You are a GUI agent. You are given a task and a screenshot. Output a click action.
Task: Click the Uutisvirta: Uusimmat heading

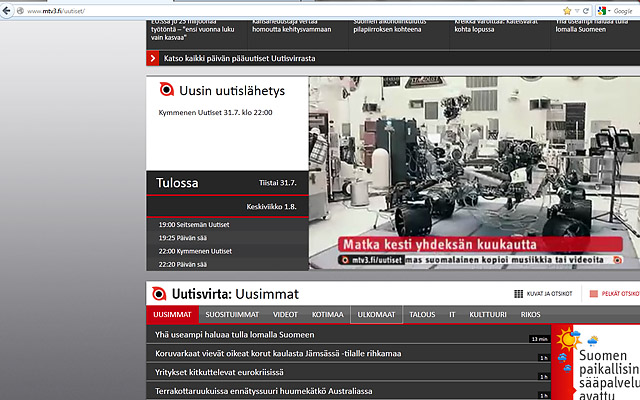(236, 294)
